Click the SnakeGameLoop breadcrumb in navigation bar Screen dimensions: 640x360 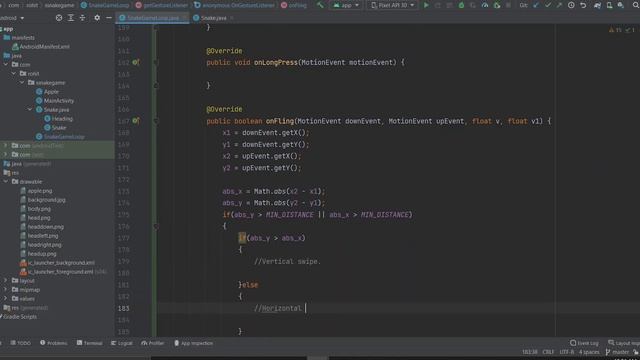pos(105,5)
